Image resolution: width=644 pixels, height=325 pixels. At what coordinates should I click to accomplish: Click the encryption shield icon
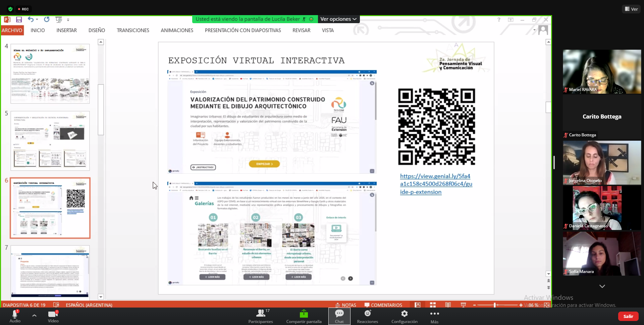[x=10, y=9]
